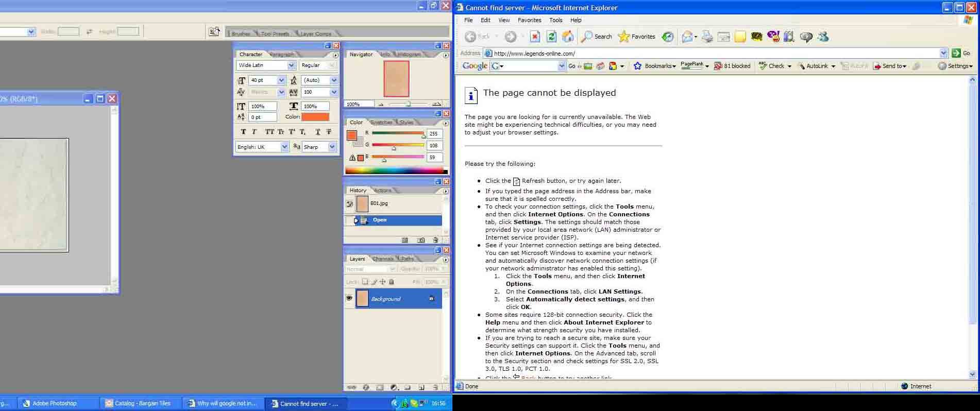Click the Favorites button in the browser toolbar
980x411 pixels.
(x=637, y=37)
